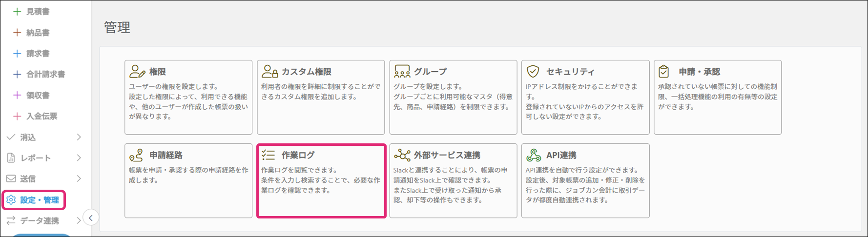The image size is (868, 237).
Task: Click the 外部サービス連携 network icon
Action: pos(402,155)
